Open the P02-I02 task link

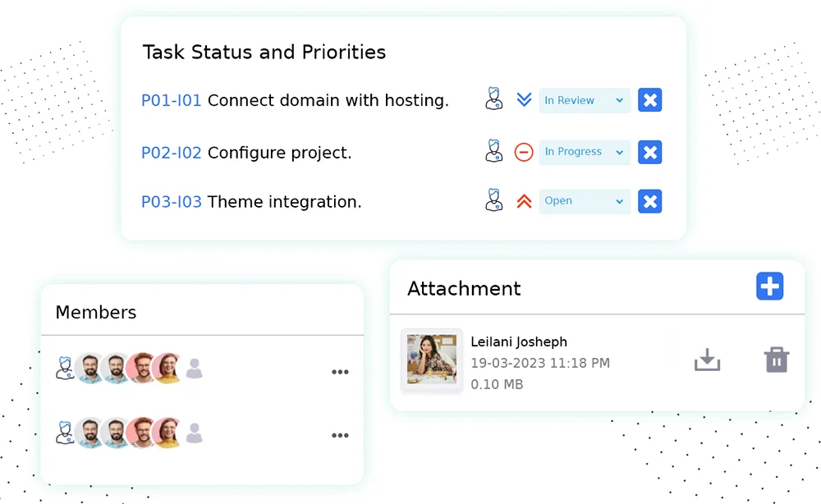point(171,153)
